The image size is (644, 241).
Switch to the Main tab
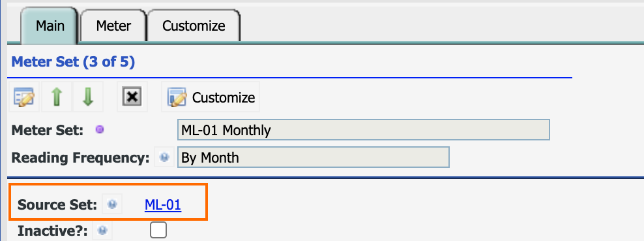pos(50,25)
